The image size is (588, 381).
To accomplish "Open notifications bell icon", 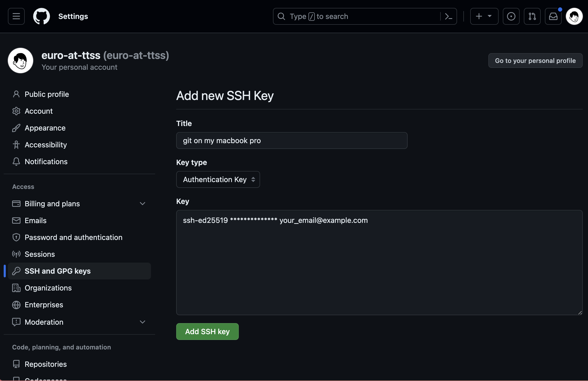I will 553,16.
